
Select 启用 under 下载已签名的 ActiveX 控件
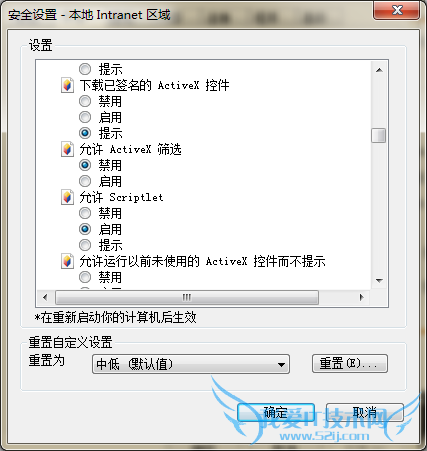pyautogui.click(x=85, y=117)
